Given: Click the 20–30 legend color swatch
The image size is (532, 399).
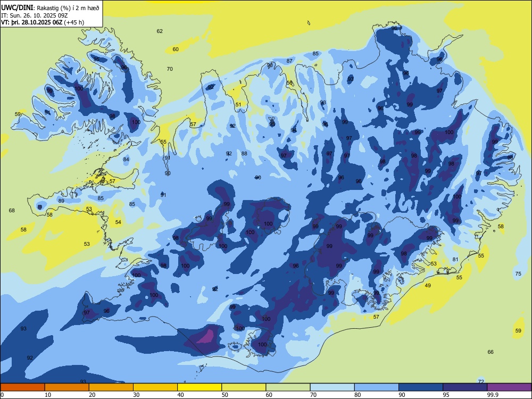Looking at the screenshot, I should 111,387.
